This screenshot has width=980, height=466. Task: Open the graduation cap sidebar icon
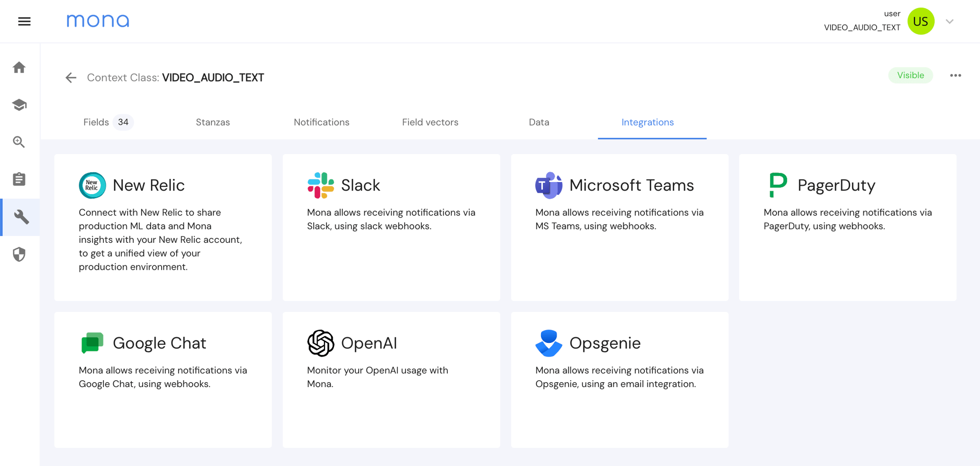[x=19, y=104]
